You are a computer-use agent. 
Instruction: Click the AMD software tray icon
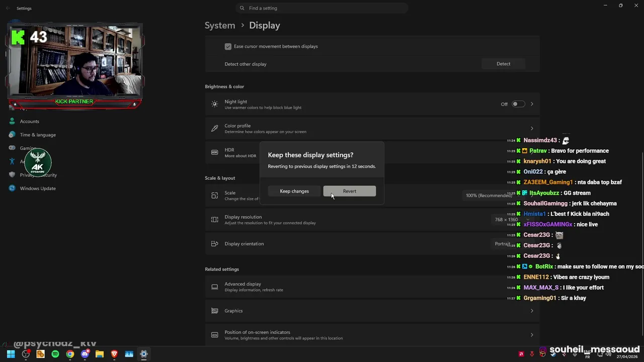click(x=521, y=354)
